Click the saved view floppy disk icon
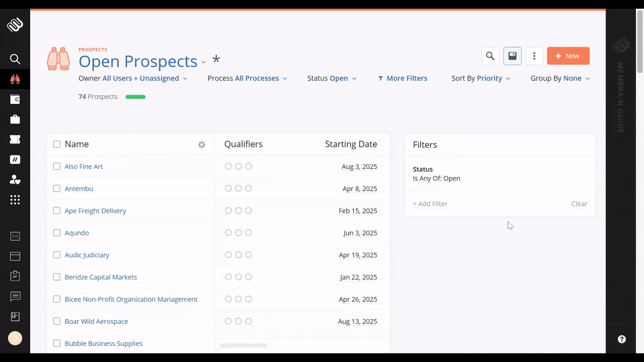This screenshot has width=644, height=362. coord(512,56)
